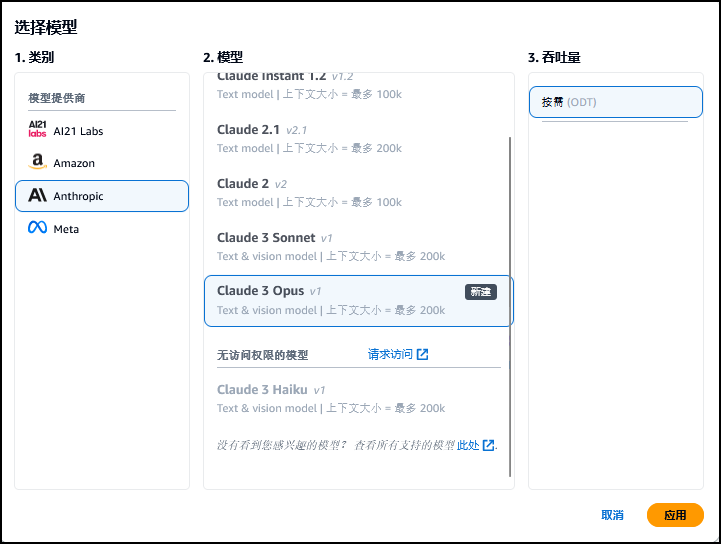Select Claude 3 Opus model
The width and height of the screenshot is (721, 544).
(x=359, y=301)
